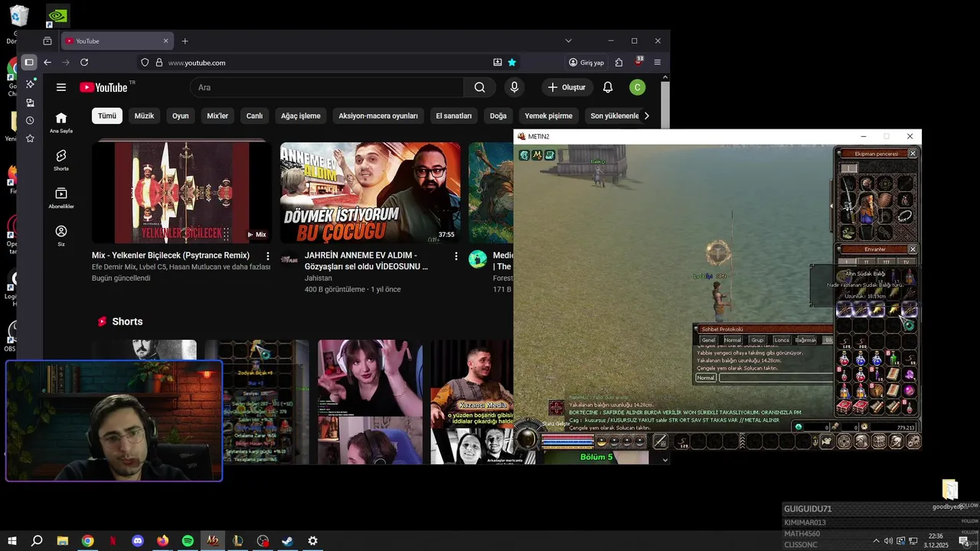980x551 pixels.
Task: Show hidden system tray icons chevron
Action: 876,541
